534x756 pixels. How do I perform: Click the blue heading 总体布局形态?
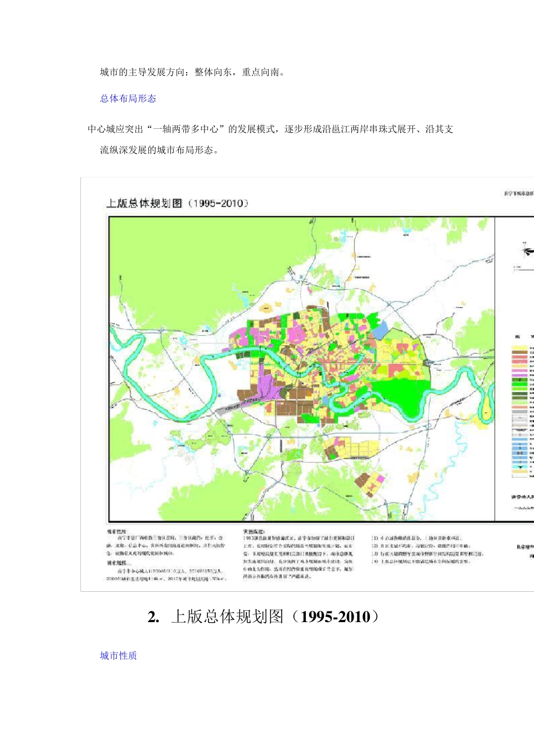[x=128, y=98]
